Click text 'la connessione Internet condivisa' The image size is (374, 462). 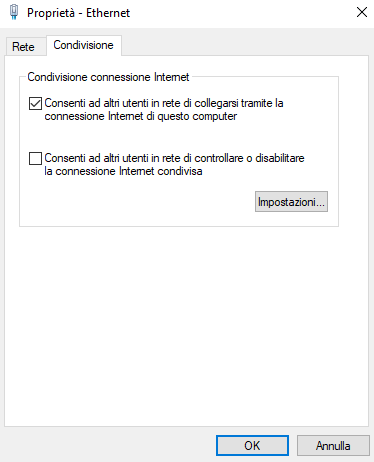pyautogui.click(x=123, y=171)
